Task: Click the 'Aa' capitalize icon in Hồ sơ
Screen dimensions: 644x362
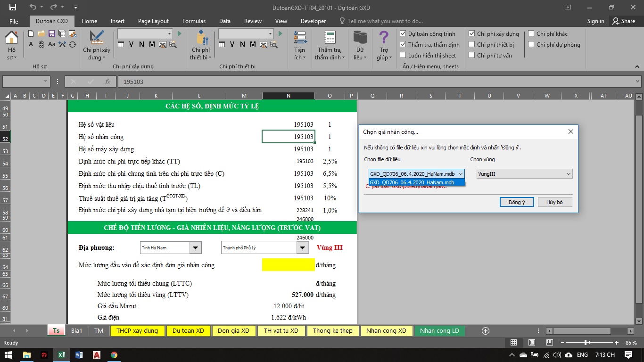Action: pyautogui.click(x=52, y=44)
